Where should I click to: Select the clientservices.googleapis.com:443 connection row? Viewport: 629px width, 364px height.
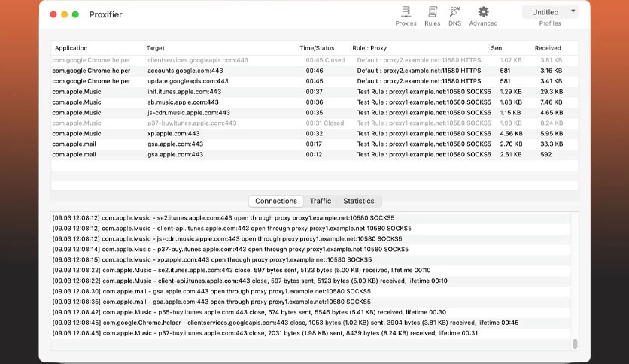pos(314,60)
